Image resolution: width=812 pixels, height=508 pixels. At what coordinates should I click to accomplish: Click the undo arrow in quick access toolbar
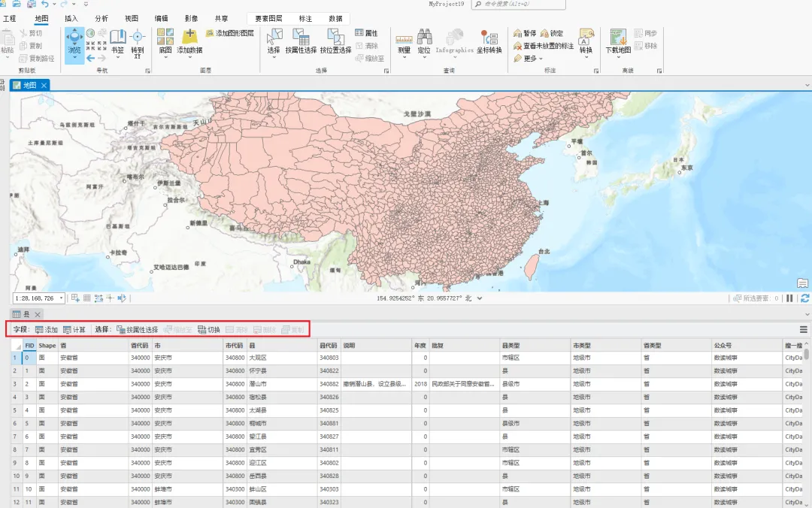tap(45, 4)
